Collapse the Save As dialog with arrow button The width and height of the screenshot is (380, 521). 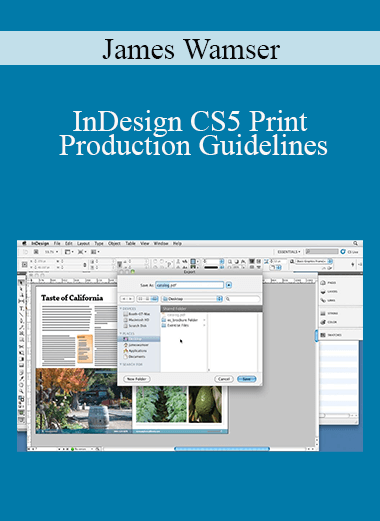[x=229, y=285]
